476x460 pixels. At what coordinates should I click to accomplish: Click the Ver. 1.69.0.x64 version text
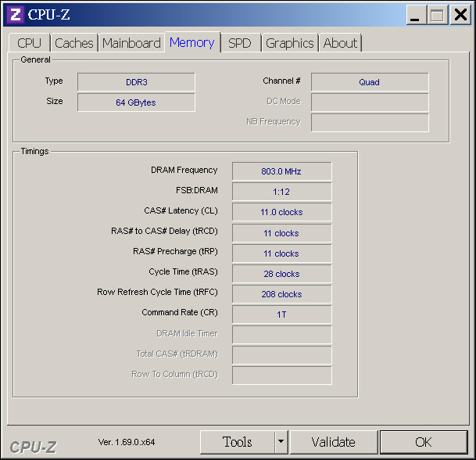tap(127, 442)
